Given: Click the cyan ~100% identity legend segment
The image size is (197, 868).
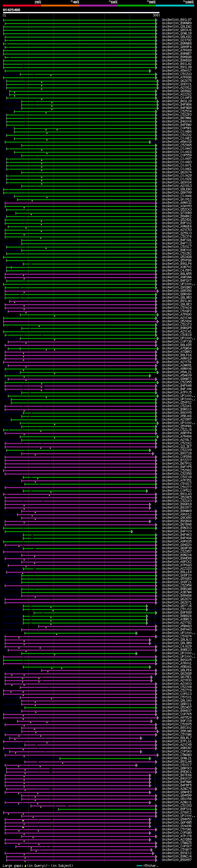Looking at the screenshot, I should point(175,6).
